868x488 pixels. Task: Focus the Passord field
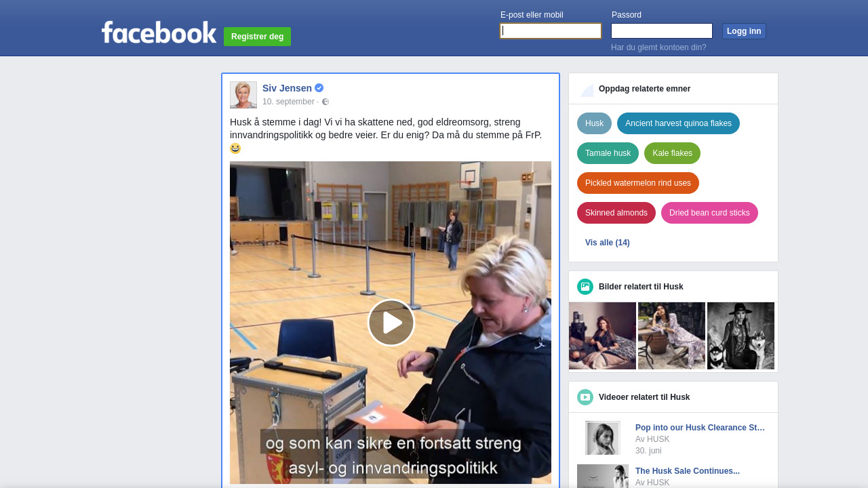(x=662, y=30)
